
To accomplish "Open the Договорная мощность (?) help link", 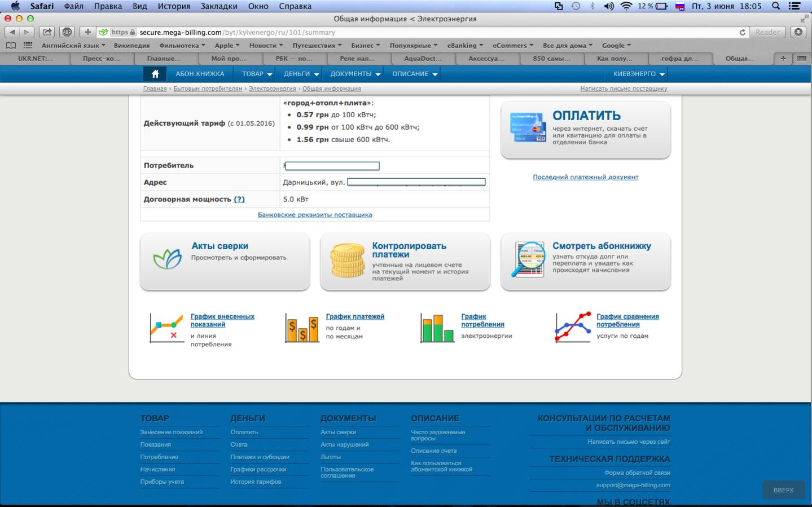I will coord(239,199).
